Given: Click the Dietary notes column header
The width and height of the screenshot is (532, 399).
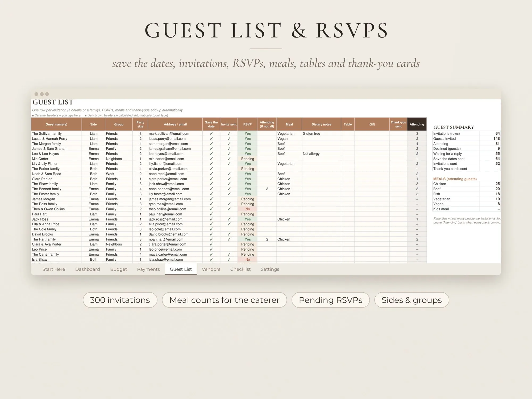Looking at the screenshot, I should coord(321,124).
